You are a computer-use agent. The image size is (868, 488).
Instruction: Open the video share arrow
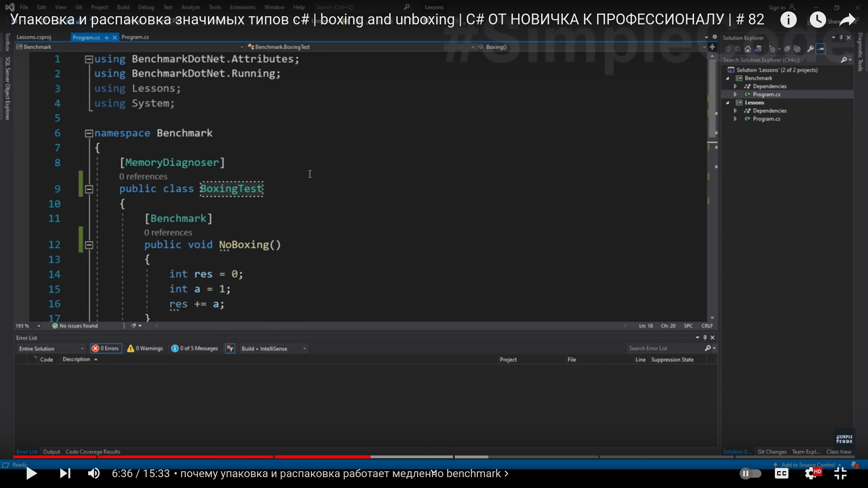pos(847,19)
